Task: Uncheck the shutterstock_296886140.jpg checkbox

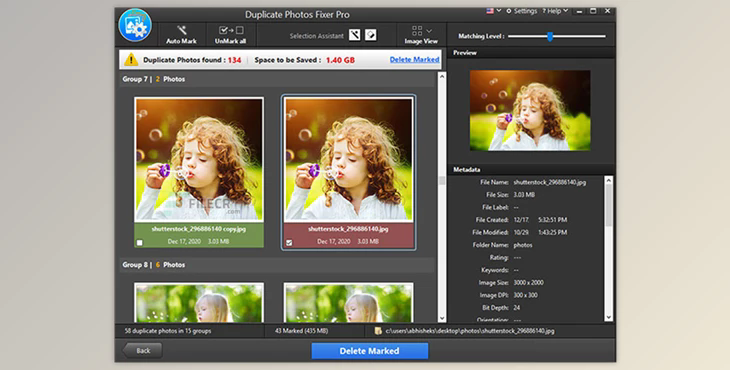Action: coord(289,242)
